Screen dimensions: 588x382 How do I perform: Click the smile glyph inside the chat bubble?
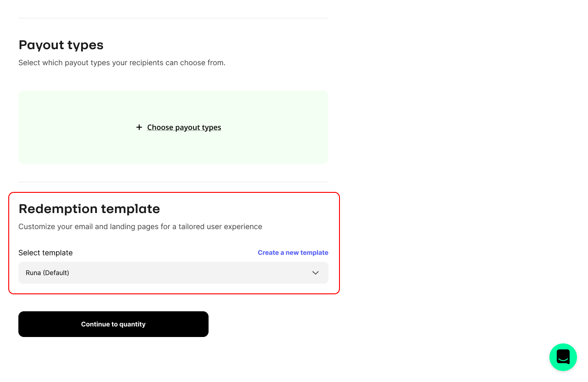pos(563,357)
